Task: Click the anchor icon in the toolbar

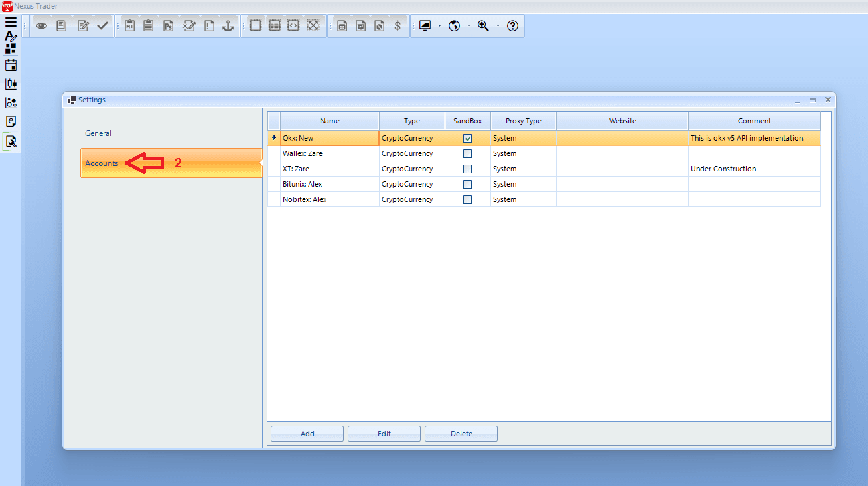Action: pyautogui.click(x=228, y=26)
